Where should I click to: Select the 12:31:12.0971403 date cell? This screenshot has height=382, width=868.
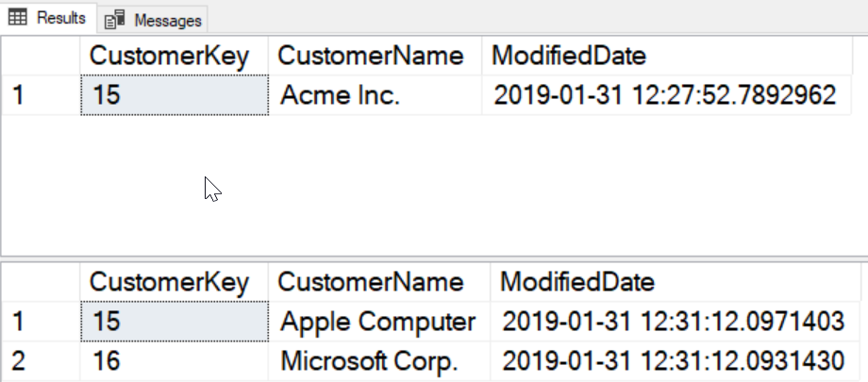click(x=673, y=322)
